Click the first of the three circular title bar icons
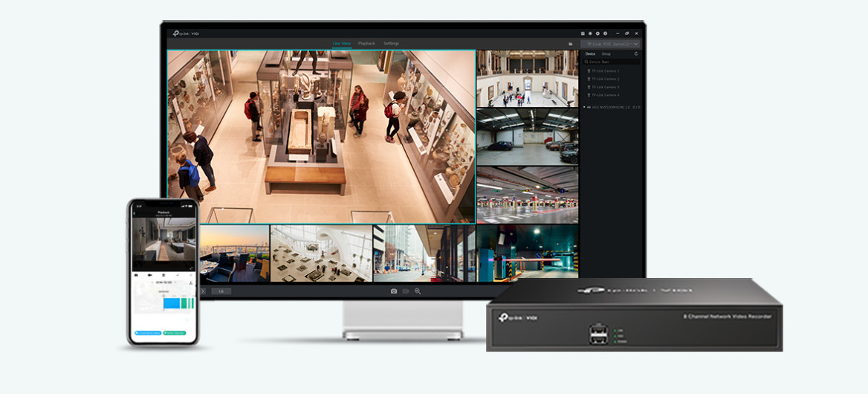Screen dimensions: 868x394 (590, 33)
